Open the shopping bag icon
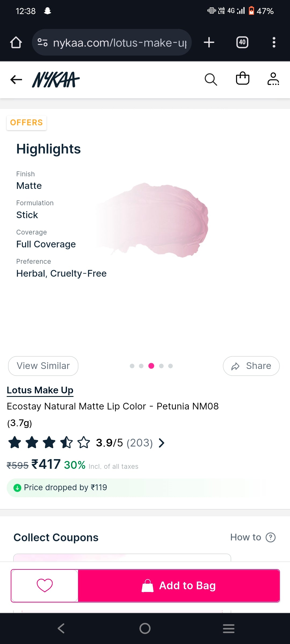Screen dimensions: 290x644 click(x=242, y=79)
